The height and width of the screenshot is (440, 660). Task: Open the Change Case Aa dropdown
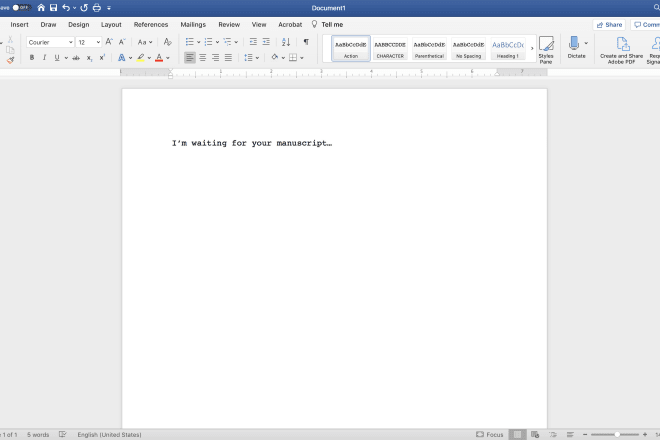point(145,42)
